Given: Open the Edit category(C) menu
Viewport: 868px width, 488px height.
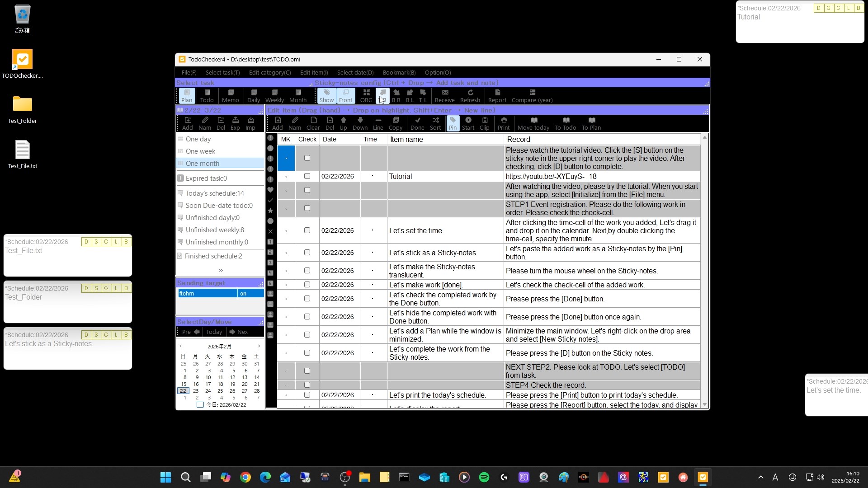Looking at the screenshot, I should (269, 72).
